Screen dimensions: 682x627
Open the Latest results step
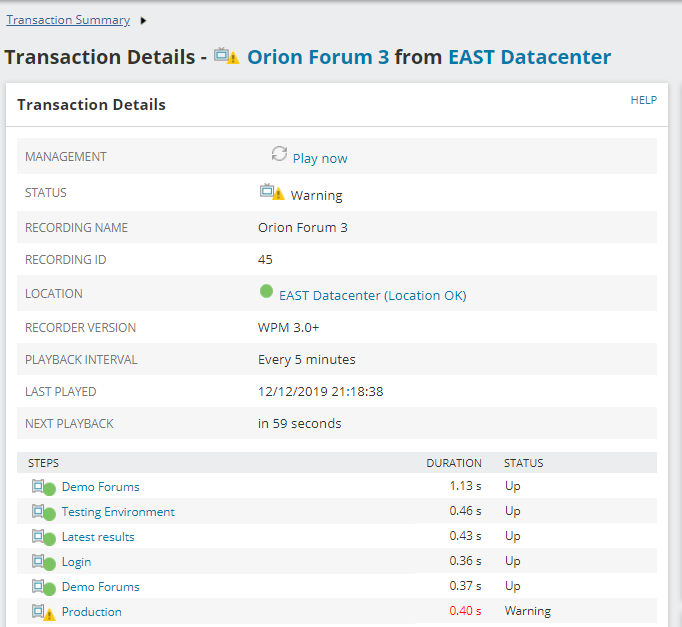click(x=98, y=537)
